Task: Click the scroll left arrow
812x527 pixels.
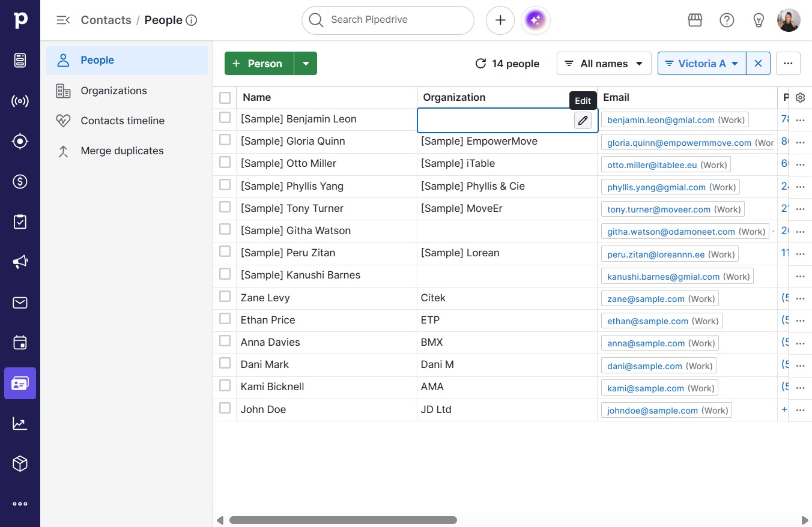Action: coord(220,520)
